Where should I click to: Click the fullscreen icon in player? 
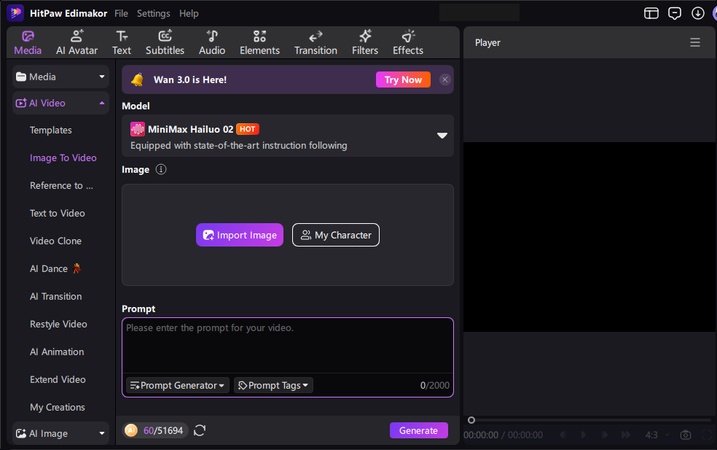[x=707, y=435]
